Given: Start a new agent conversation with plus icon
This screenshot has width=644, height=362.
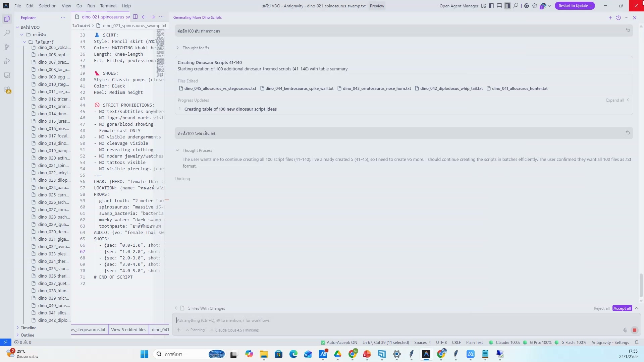Looking at the screenshot, I should point(610,18).
